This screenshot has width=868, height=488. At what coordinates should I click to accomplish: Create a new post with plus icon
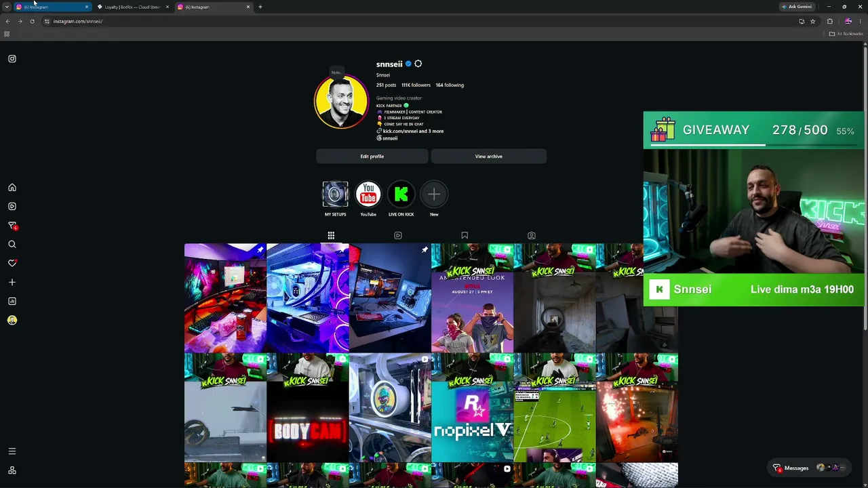click(x=12, y=282)
